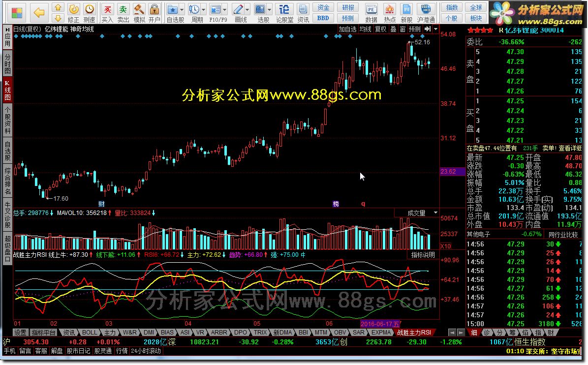588x365 pixels.
Task: Open the 资讯 news icon
Action: click(303, 13)
